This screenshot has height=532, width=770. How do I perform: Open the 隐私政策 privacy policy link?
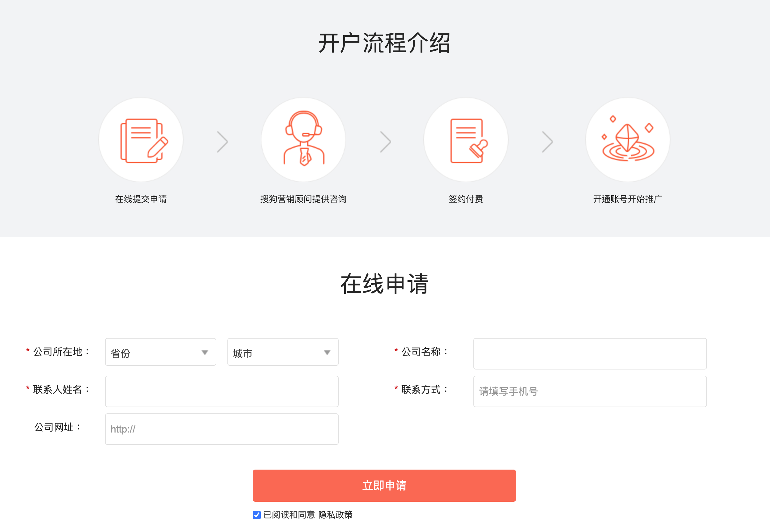click(335, 515)
